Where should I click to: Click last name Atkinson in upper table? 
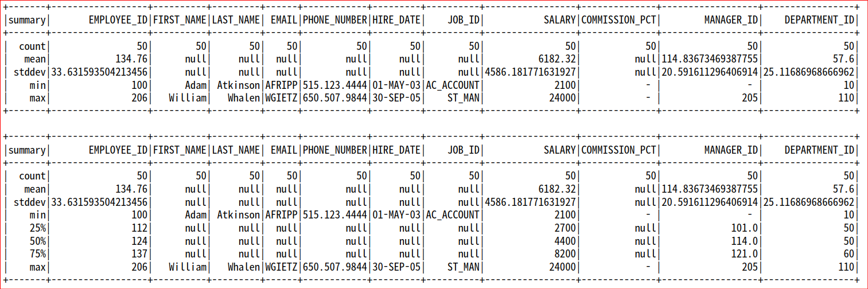pyautogui.click(x=239, y=85)
